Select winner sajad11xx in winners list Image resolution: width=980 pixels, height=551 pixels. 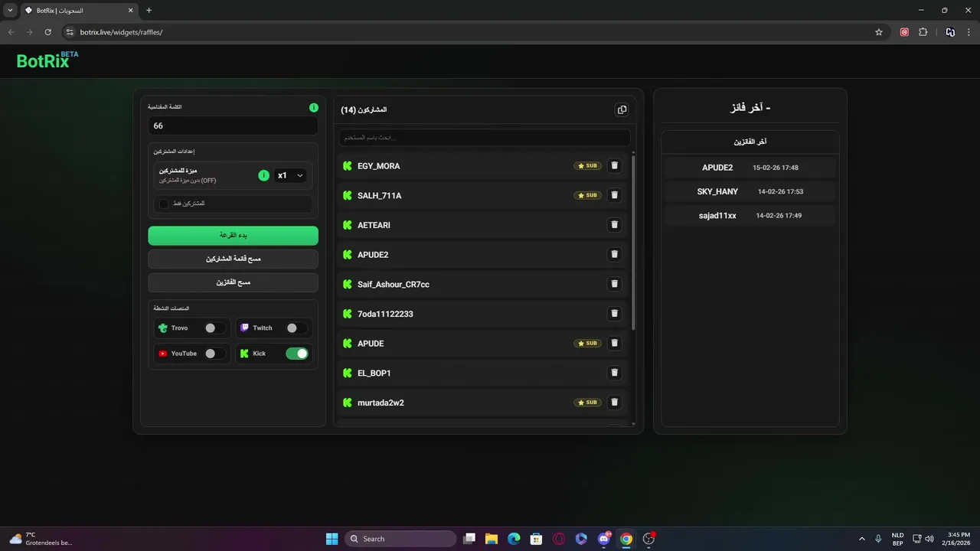tap(750, 216)
